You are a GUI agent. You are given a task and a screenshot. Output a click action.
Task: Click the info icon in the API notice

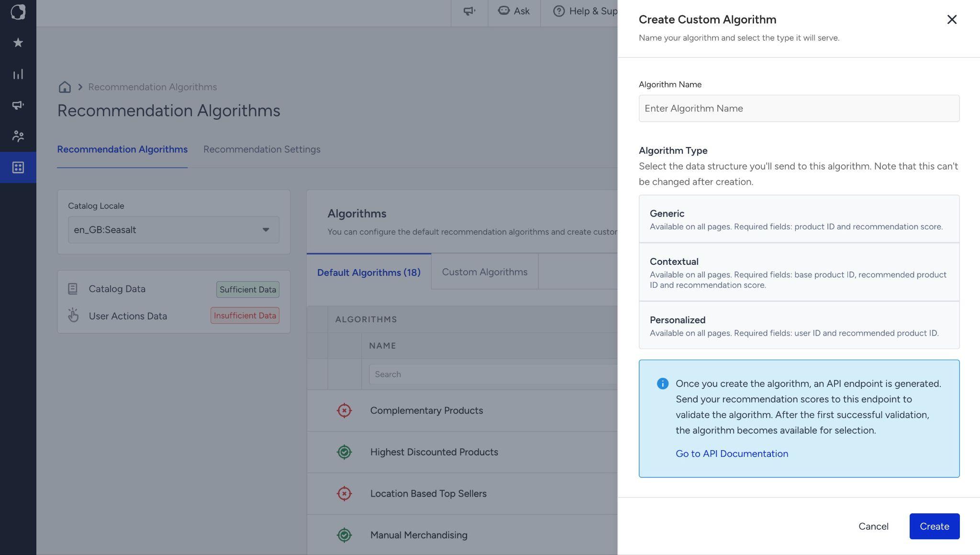point(662,384)
